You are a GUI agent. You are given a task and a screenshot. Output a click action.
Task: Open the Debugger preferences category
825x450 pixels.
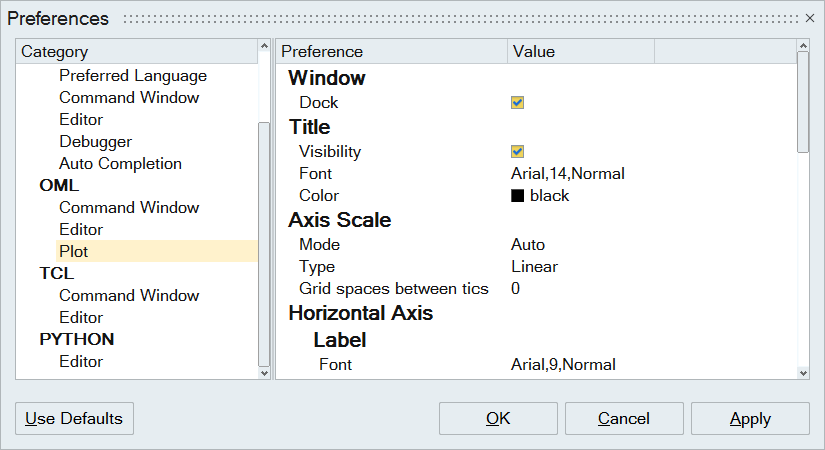[x=95, y=142]
